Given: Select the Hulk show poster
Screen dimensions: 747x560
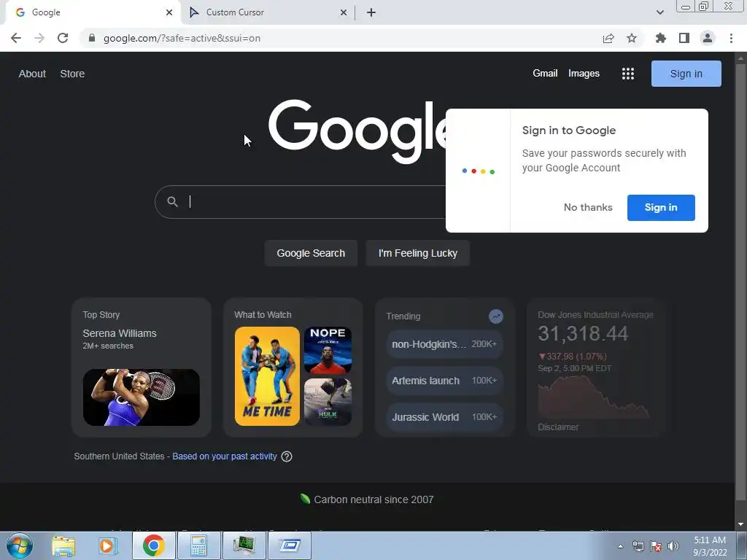Looking at the screenshot, I should [328, 402].
